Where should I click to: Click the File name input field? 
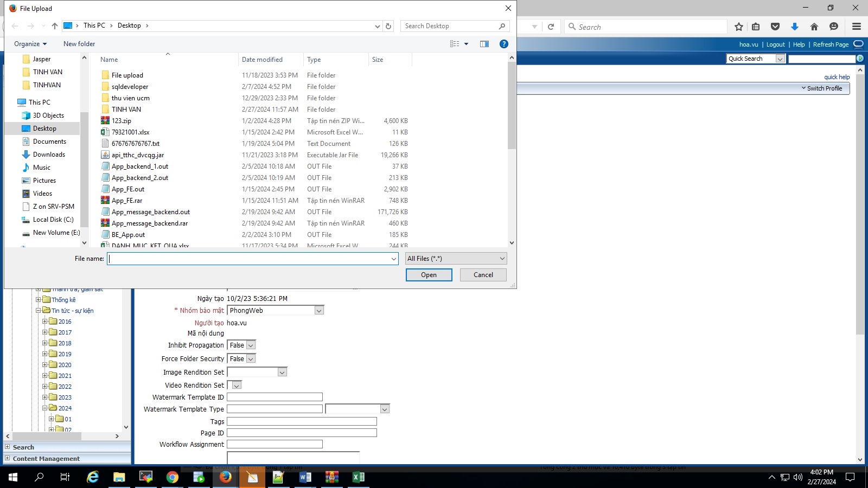click(x=250, y=259)
